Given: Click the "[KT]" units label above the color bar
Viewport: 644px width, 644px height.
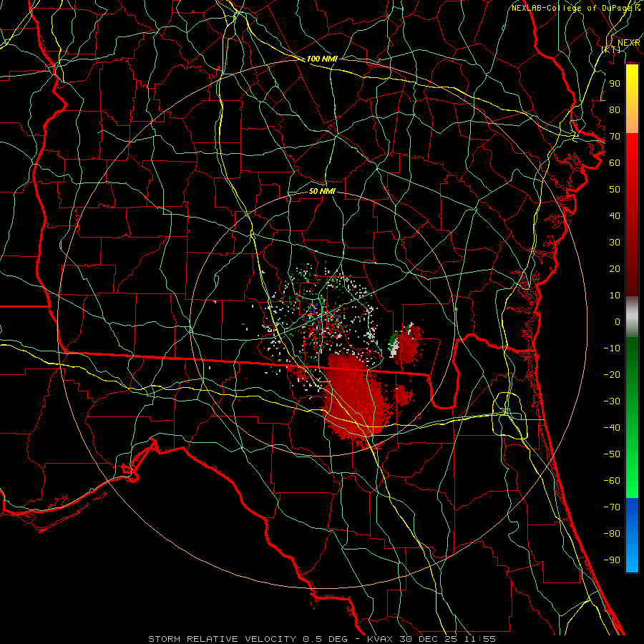Looking at the screenshot, I should [611, 49].
